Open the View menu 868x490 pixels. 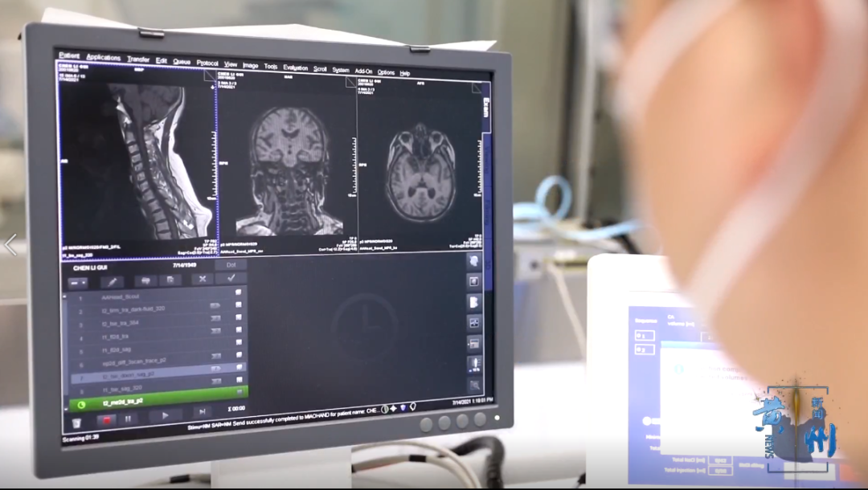231,64
